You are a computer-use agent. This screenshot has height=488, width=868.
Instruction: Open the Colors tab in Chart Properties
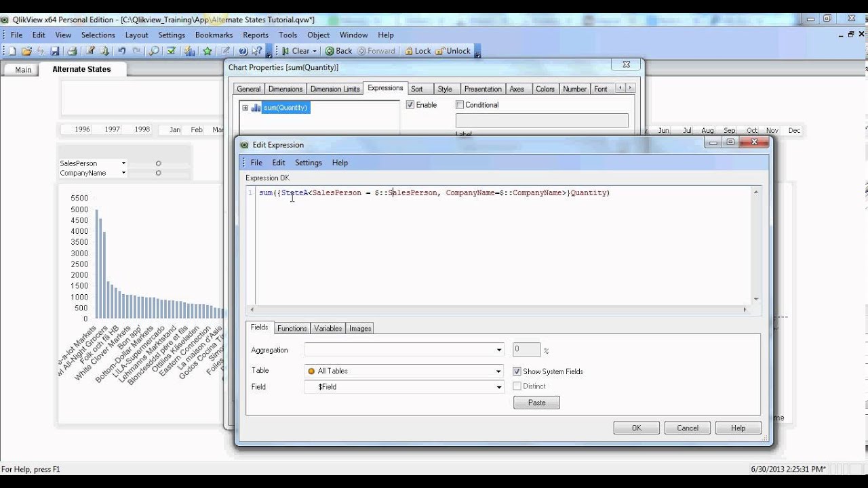point(545,89)
